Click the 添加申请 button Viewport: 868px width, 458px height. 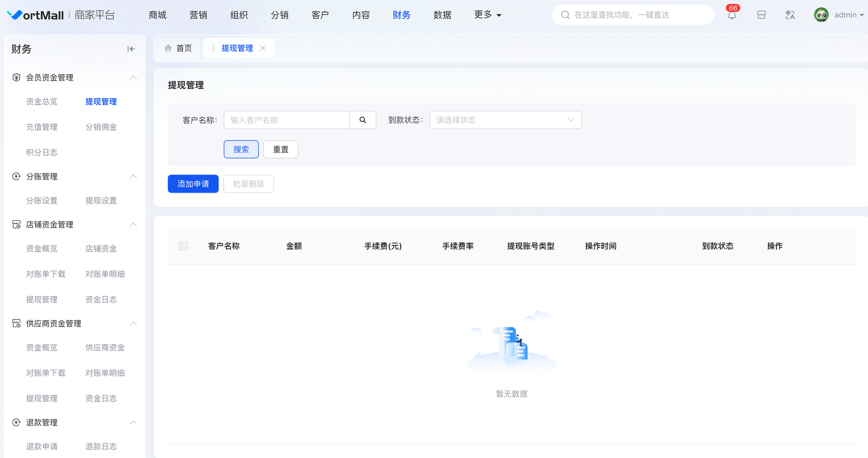(x=193, y=184)
